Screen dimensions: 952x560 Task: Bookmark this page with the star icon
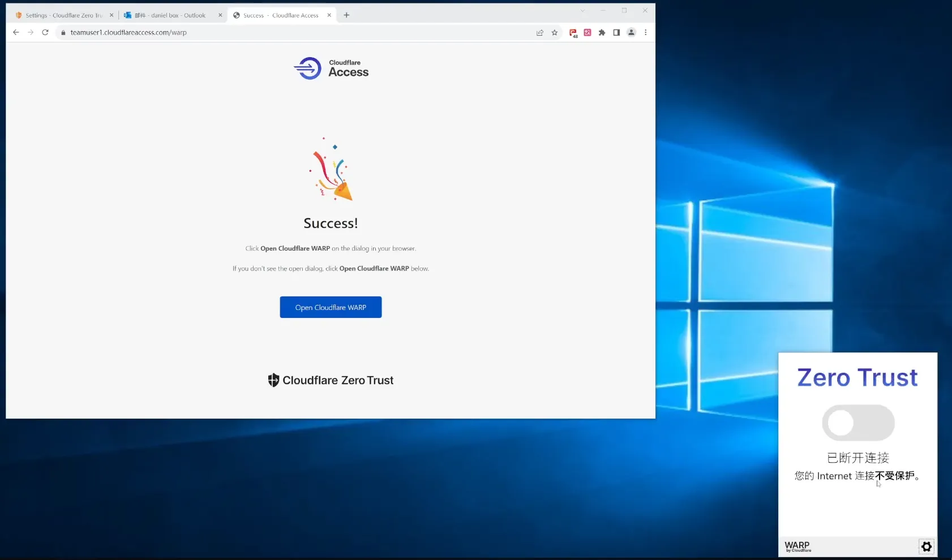tap(555, 32)
